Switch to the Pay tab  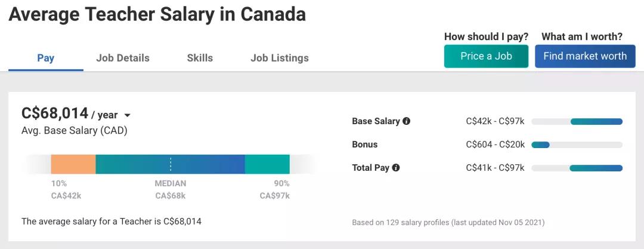pyautogui.click(x=46, y=58)
